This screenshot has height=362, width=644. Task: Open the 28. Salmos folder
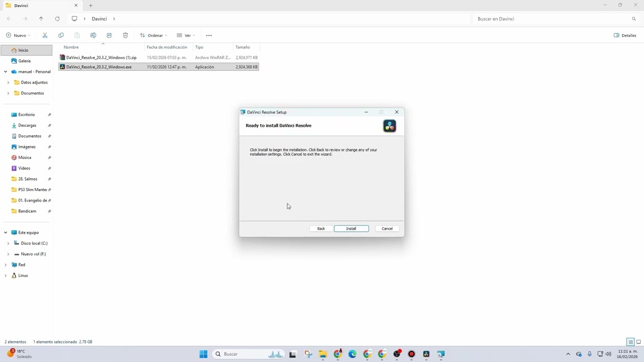(x=27, y=179)
